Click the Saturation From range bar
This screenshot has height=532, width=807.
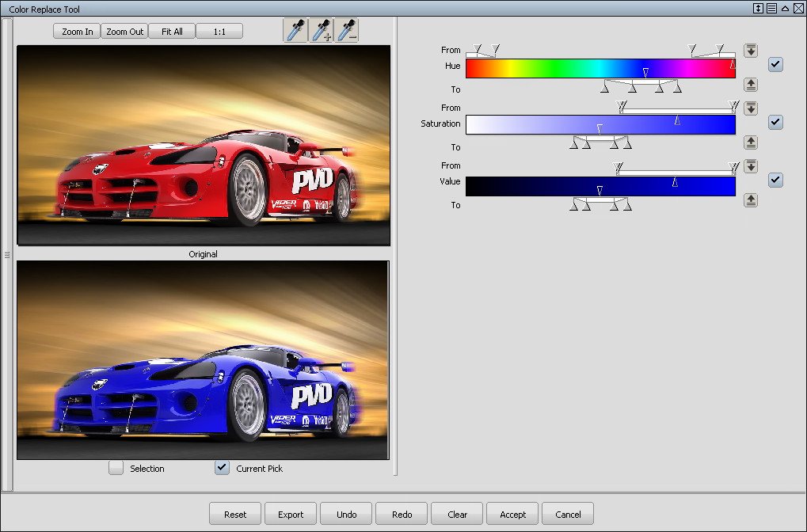click(679, 108)
